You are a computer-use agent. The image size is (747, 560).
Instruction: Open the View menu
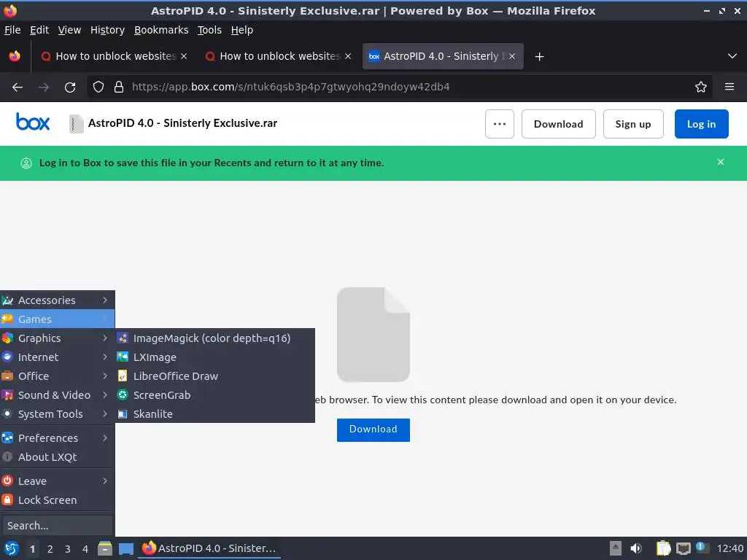[69, 30]
